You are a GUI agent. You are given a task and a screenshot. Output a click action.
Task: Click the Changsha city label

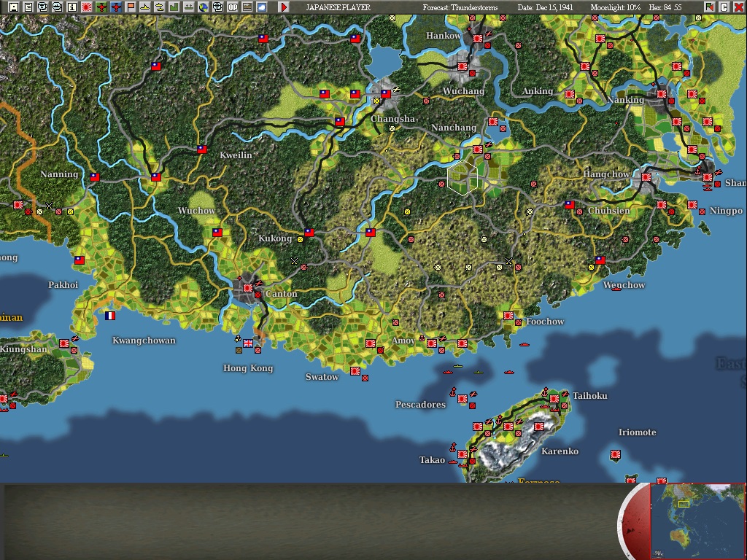point(392,119)
